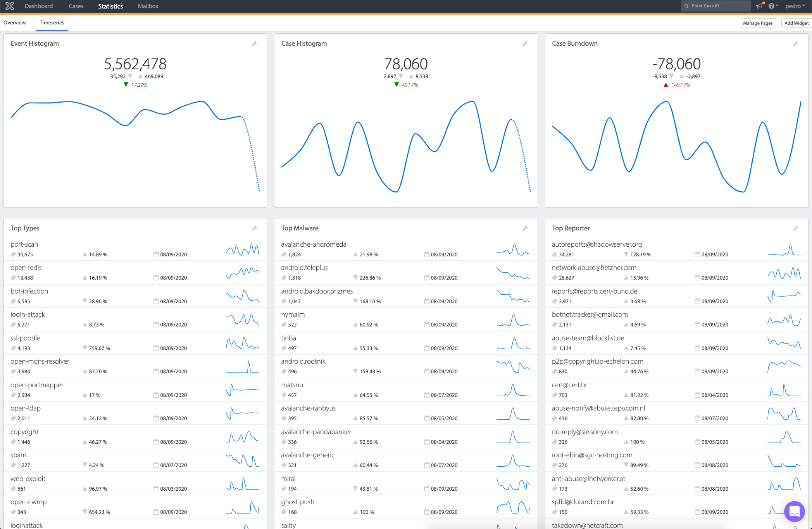
Task: Click the ghost-push malware name
Action: (x=297, y=502)
